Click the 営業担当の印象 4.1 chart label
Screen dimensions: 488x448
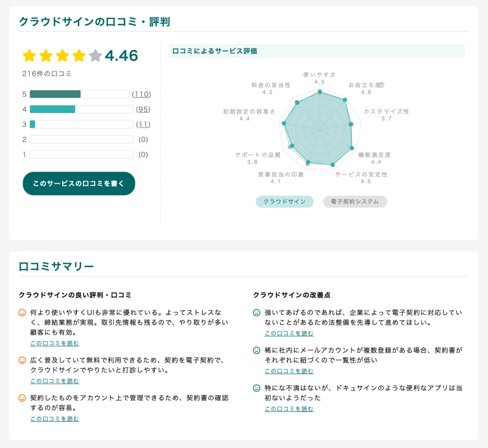pyautogui.click(x=281, y=178)
